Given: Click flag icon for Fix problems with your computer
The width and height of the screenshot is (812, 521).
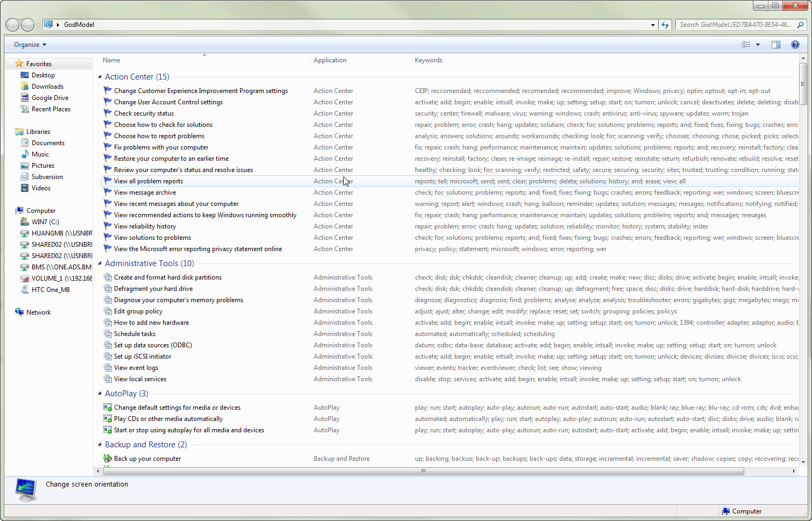Looking at the screenshot, I should point(108,147).
